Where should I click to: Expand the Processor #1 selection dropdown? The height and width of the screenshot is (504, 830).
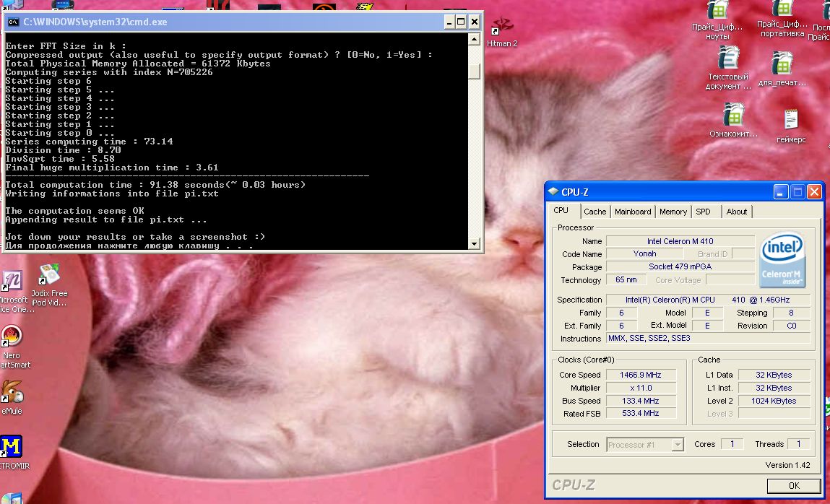point(677,445)
